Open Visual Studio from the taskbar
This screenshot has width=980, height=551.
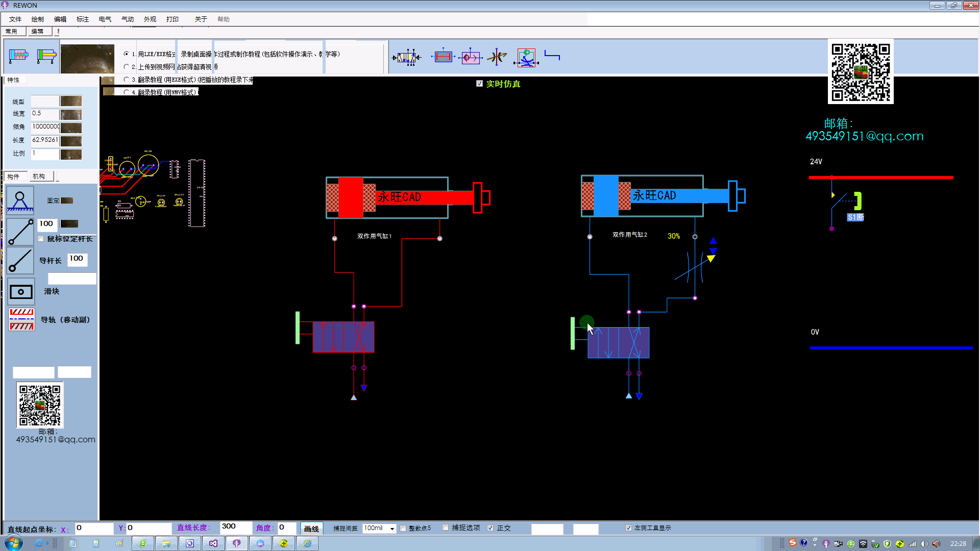[x=213, y=543]
